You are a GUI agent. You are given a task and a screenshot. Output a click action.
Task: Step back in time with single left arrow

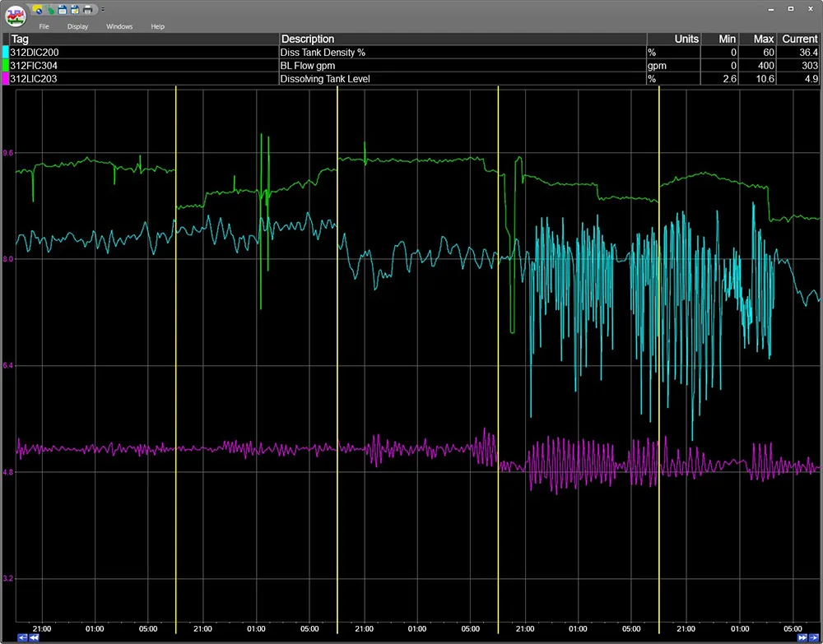[21, 637]
